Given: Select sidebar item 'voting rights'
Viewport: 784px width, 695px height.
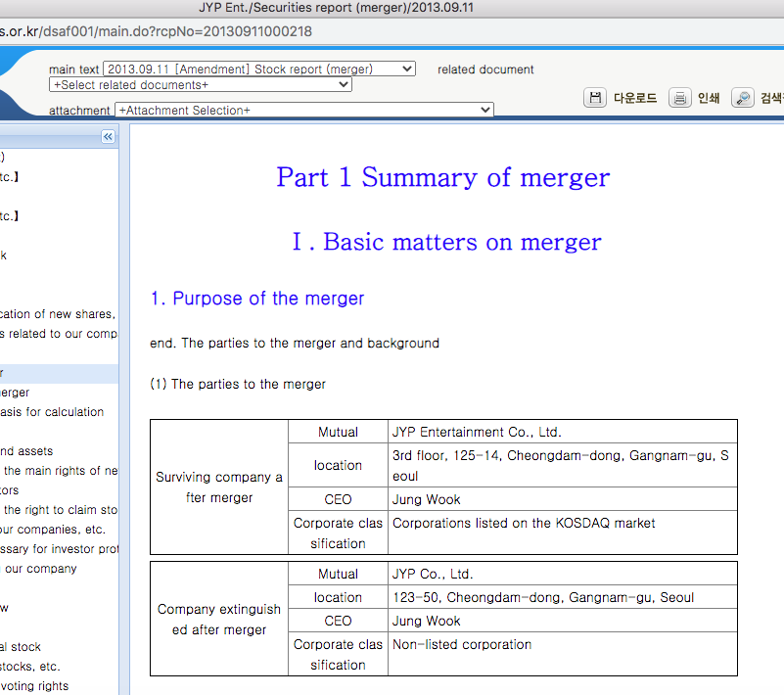Looking at the screenshot, I should coord(34,686).
